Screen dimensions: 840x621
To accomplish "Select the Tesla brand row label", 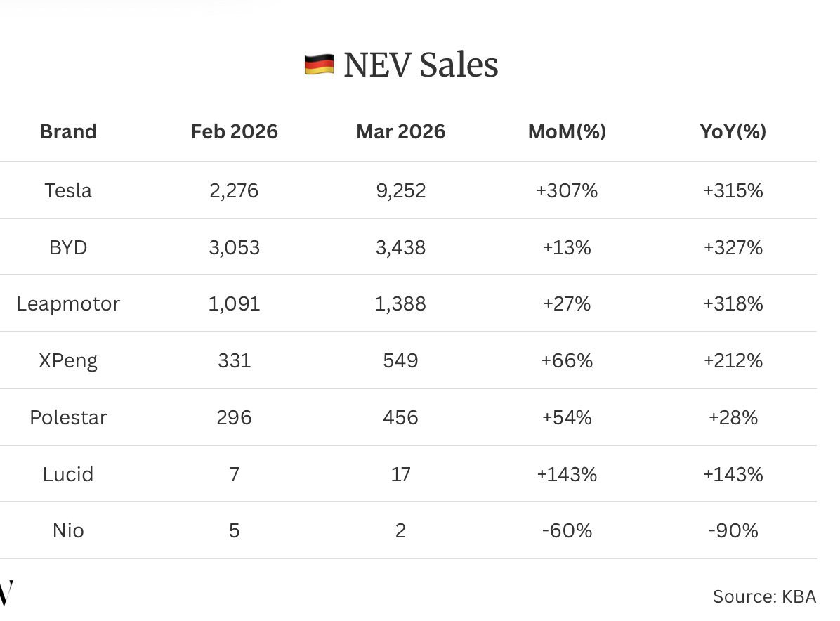I will (x=68, y=190).
